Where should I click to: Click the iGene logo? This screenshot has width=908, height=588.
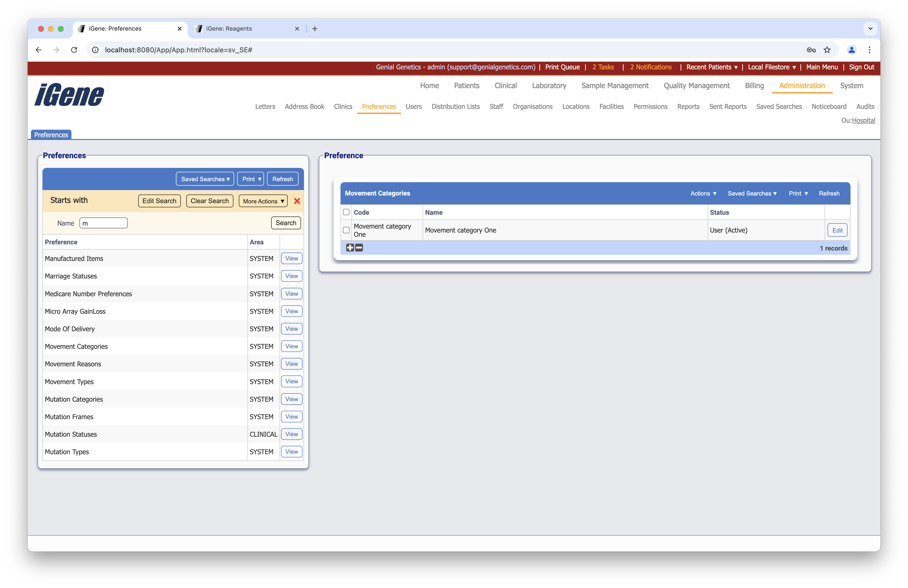(x=69, y=95)
